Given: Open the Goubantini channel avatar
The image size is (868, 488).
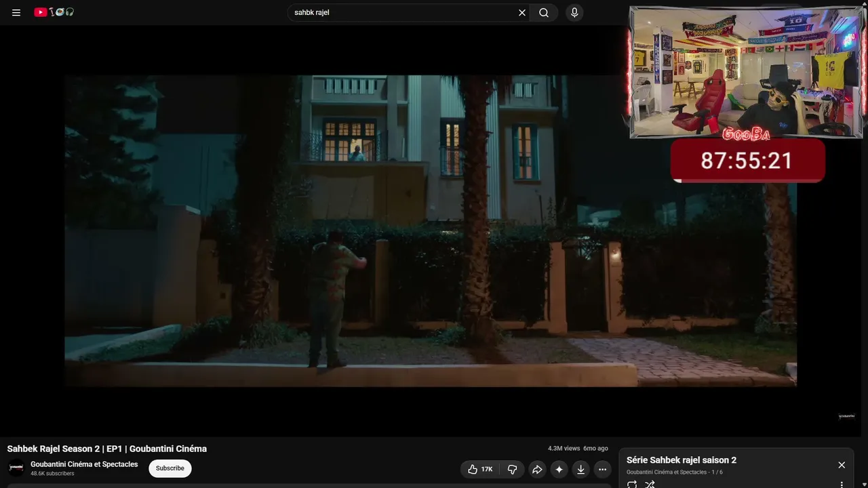Looking at the screenshot, I should [16, 468].
